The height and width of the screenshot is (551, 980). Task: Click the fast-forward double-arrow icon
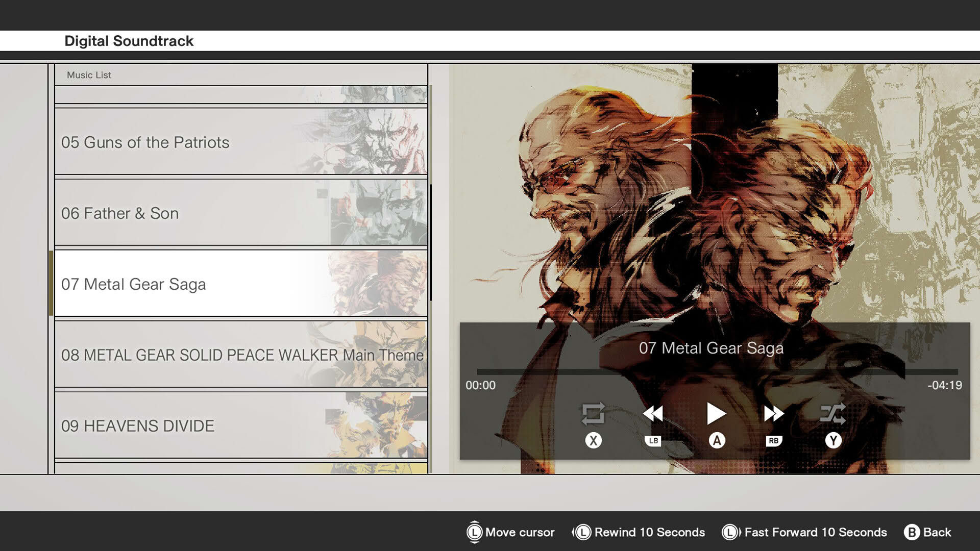[774, 414]
